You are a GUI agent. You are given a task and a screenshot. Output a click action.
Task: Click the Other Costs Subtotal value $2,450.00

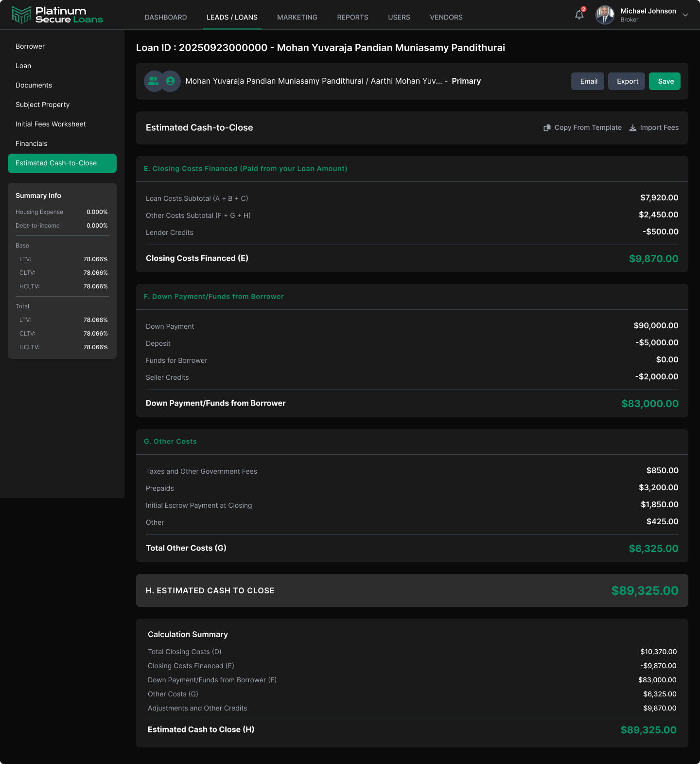point(659,215)
